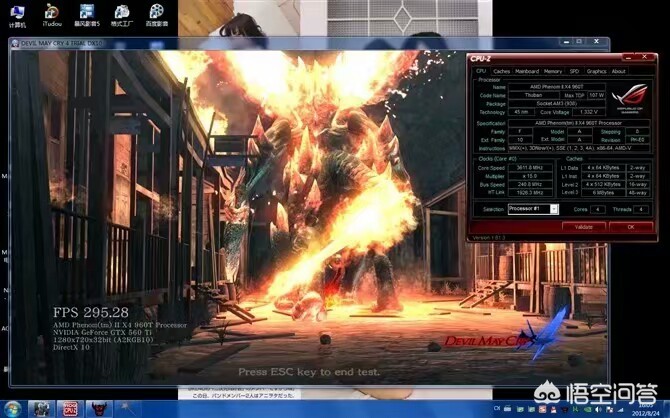The image size is (670, 418).
Task: Open the 百度影音 desktop shortcut
Action: point(157,15)
